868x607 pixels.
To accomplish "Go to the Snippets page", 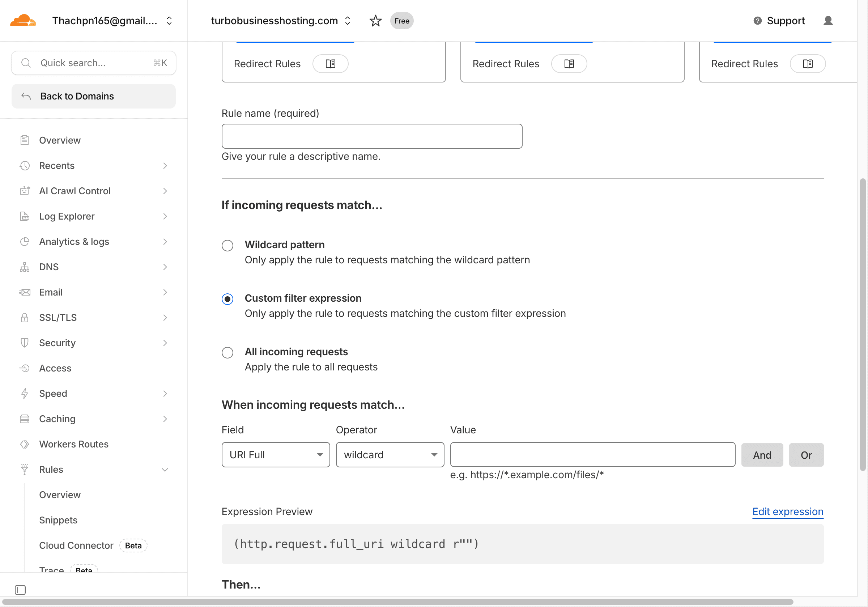I will click(58, 520).
